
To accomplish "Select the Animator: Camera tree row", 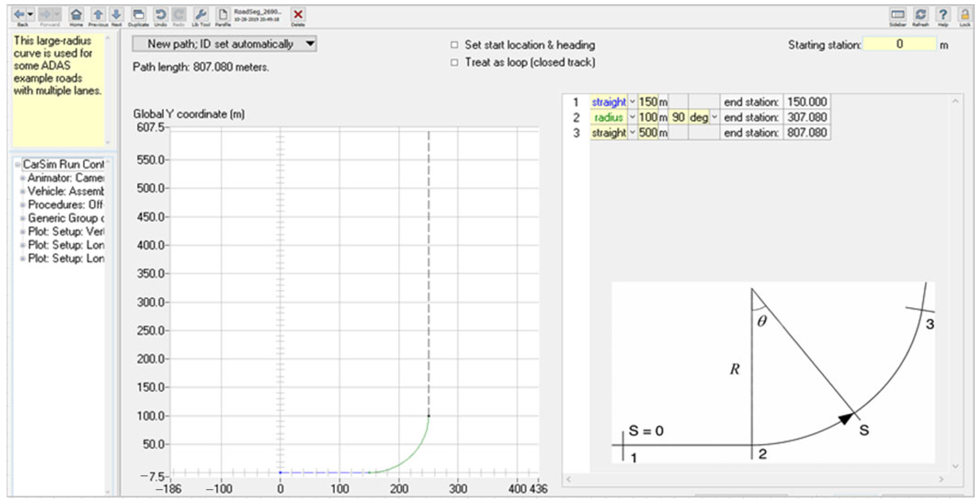I will (66, 178).
